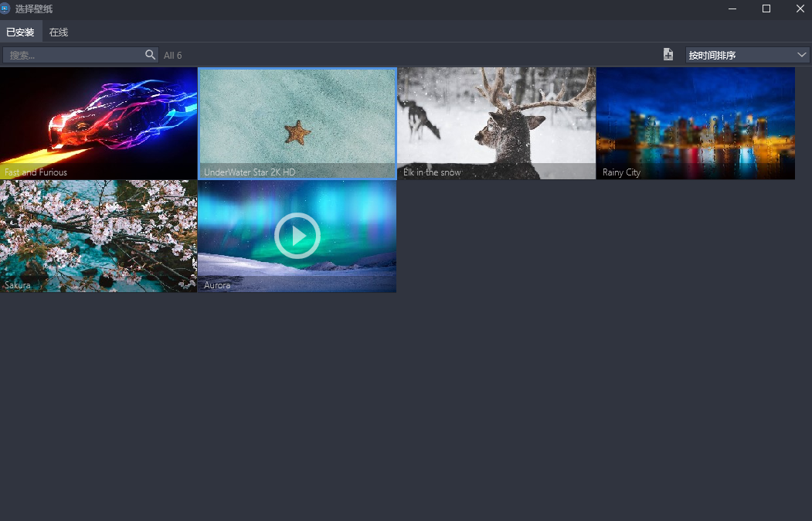Minimize the wallpaper selection window
812x521 pixels.
[732, 9]
